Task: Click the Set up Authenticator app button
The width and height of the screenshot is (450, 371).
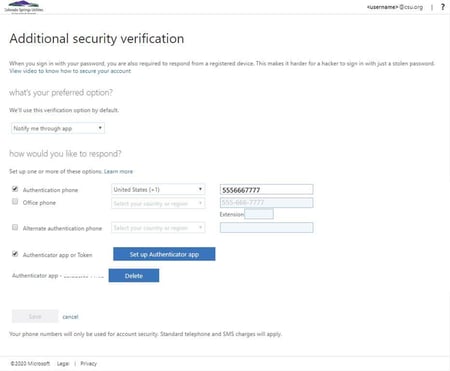Action: (164, 254)
